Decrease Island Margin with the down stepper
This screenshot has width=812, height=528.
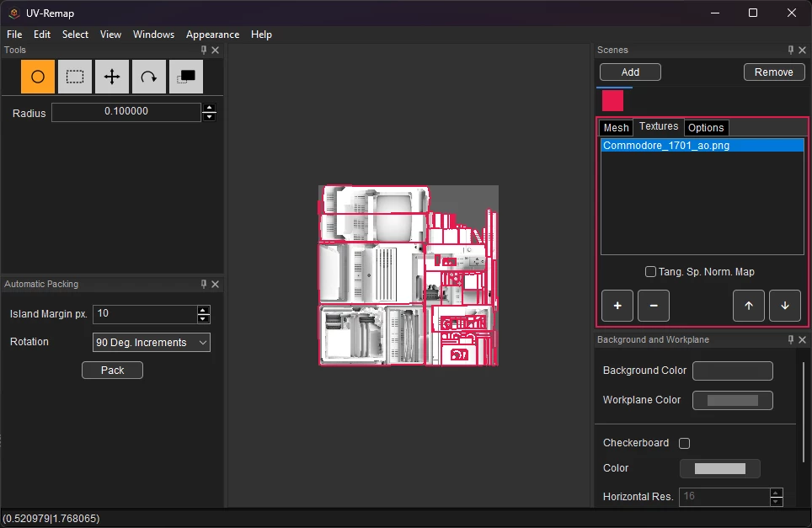click(204, 319)
